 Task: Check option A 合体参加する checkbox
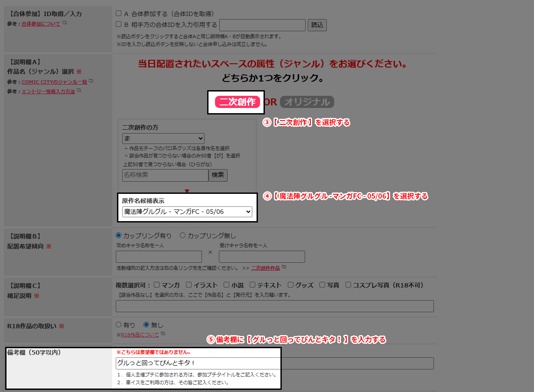tap(119, 13)
